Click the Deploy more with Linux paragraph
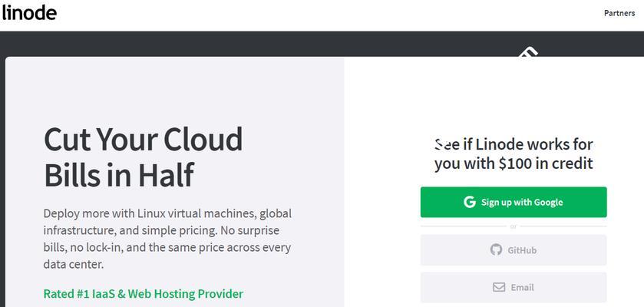The height and width of the screenshot is (307, 644). point(167,239)
